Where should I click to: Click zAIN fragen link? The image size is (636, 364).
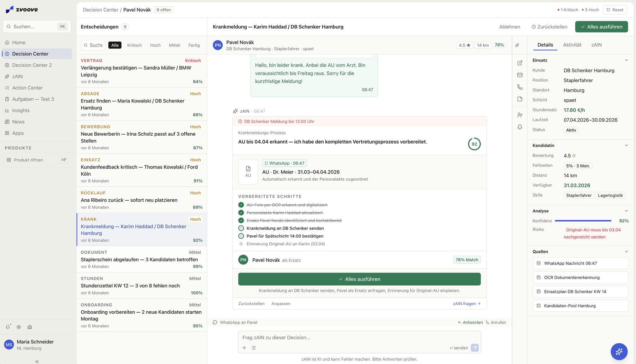click(x=466, y=304)
